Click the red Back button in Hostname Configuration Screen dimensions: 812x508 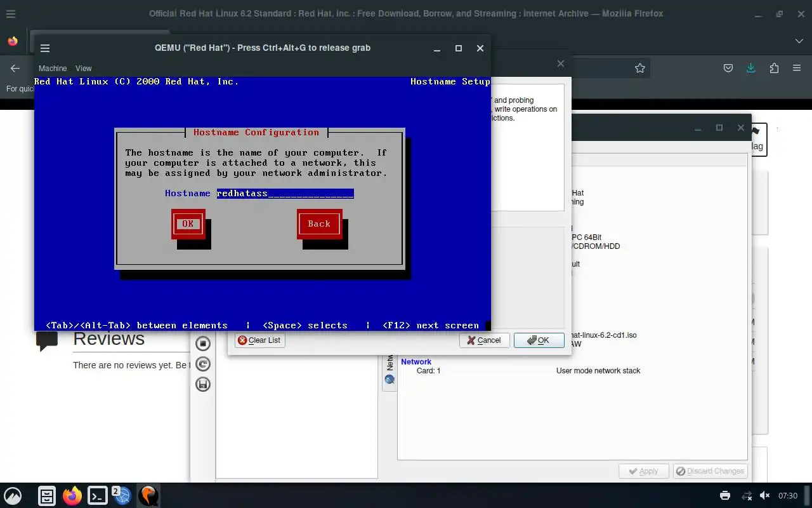click(x=319, y=224)
